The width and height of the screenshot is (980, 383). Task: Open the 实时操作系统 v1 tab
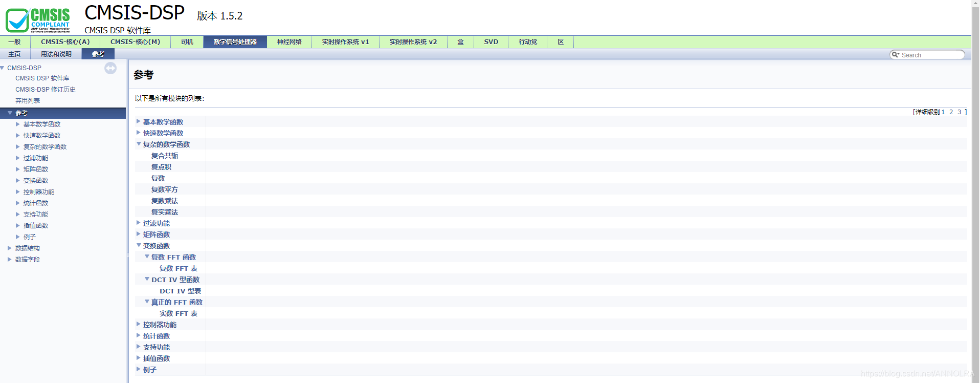(x=345, y=42)
